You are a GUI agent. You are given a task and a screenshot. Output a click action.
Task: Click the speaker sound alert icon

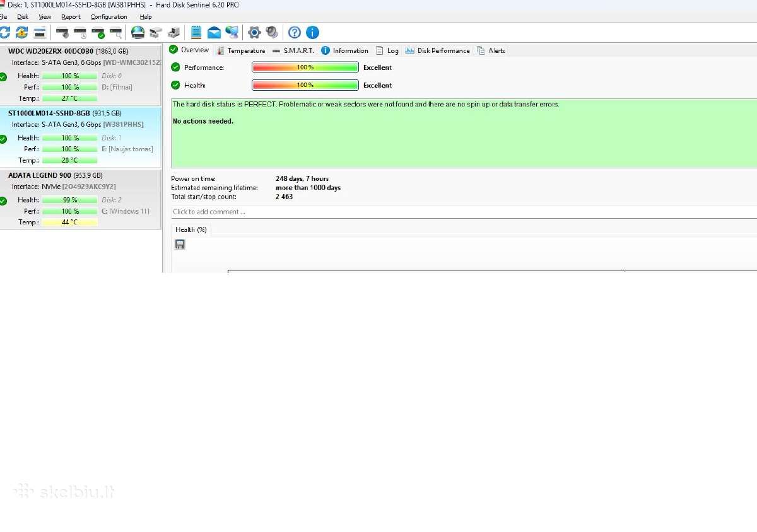point(272,32)
